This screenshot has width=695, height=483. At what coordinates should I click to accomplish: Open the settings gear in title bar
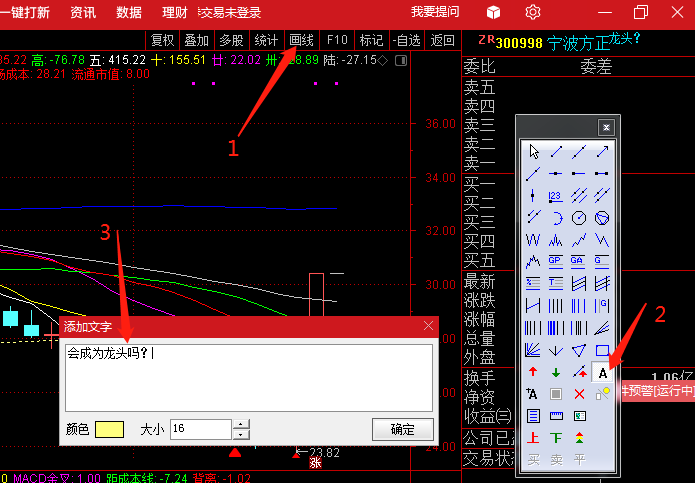point(533,12)
